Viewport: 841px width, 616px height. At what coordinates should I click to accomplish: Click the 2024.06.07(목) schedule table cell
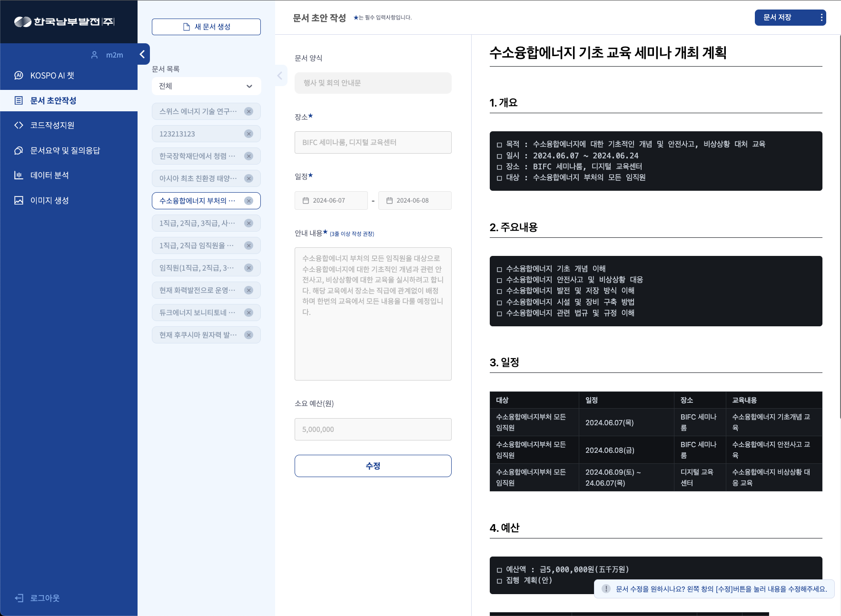point(626,422)
